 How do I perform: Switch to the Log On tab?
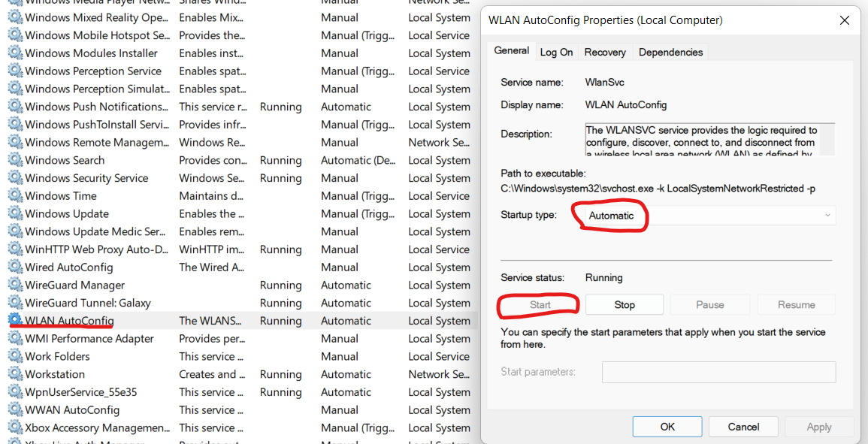556,52
